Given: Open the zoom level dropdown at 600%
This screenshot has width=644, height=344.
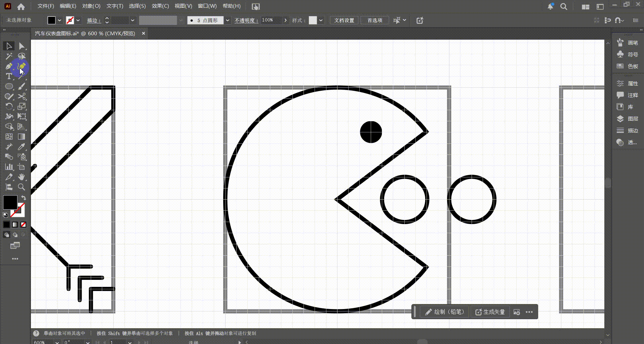Looking at the screenshot, I should pos(57,342).
